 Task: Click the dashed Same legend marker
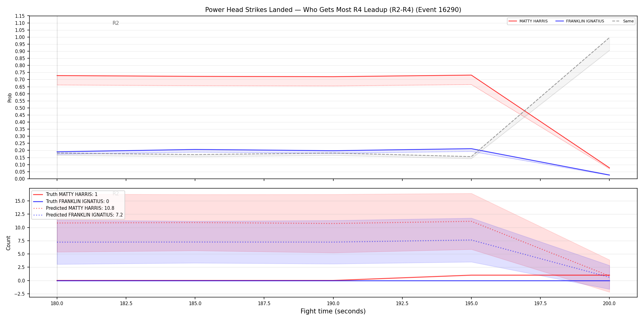[x=616, y=21]
